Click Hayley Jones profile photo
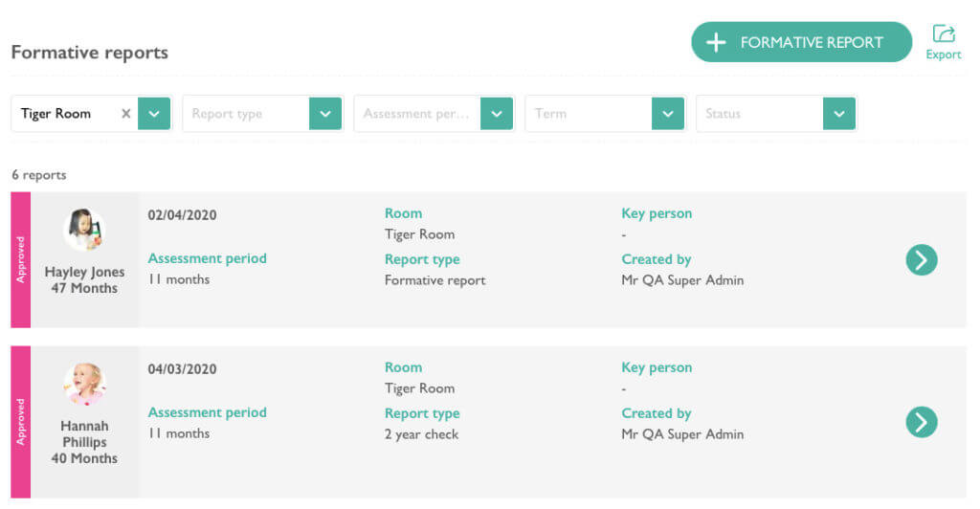The height and width of the screenshot is (509, 980). tap(84, 232)
